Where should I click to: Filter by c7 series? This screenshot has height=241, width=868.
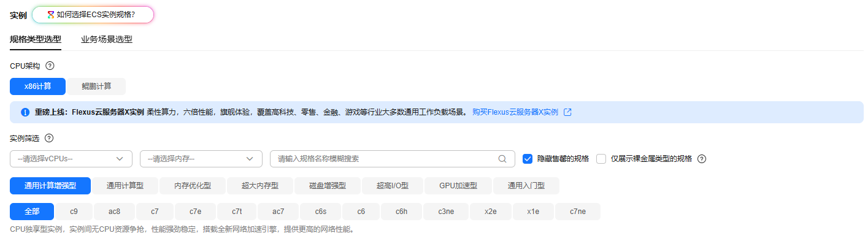pyautogui.click(x=155, y=212)
